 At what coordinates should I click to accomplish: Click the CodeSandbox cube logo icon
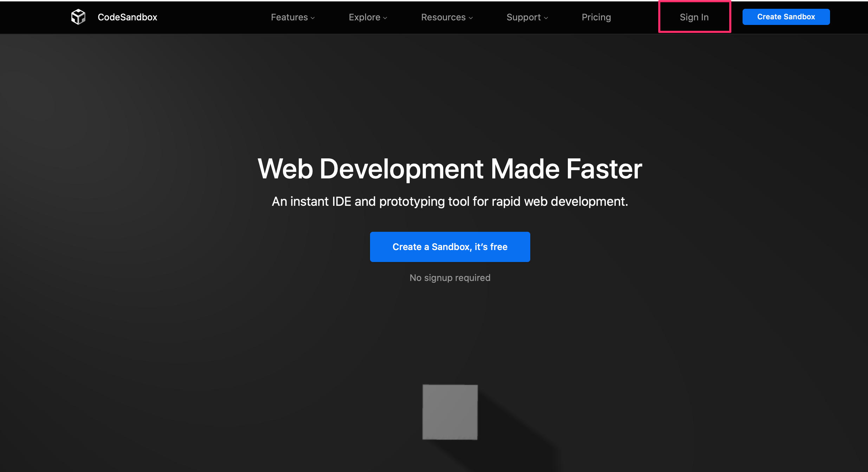(x=78, y=17)
